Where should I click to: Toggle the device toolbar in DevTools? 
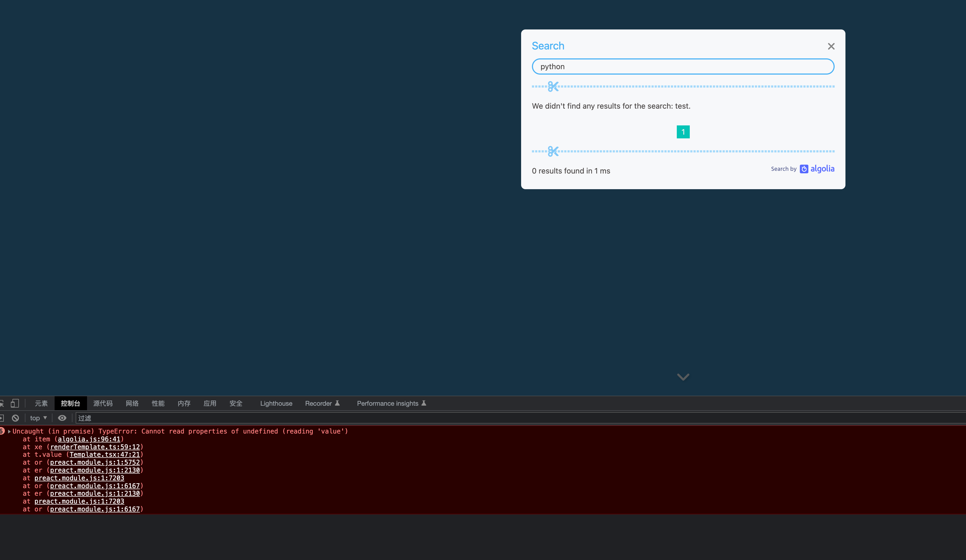15,403
